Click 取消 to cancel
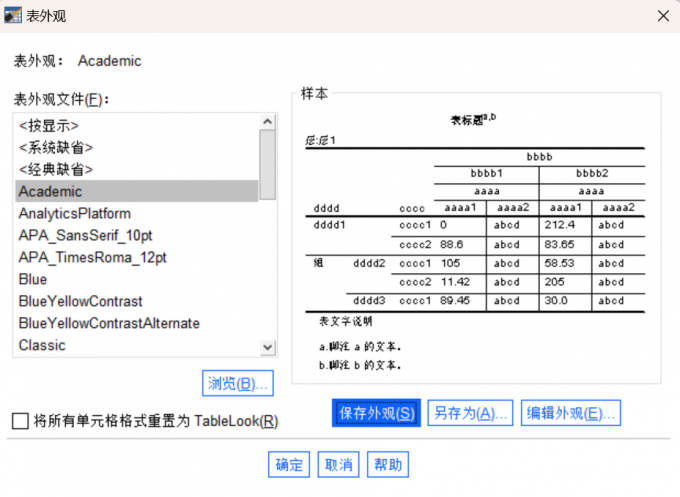 [x=338, y=464]
